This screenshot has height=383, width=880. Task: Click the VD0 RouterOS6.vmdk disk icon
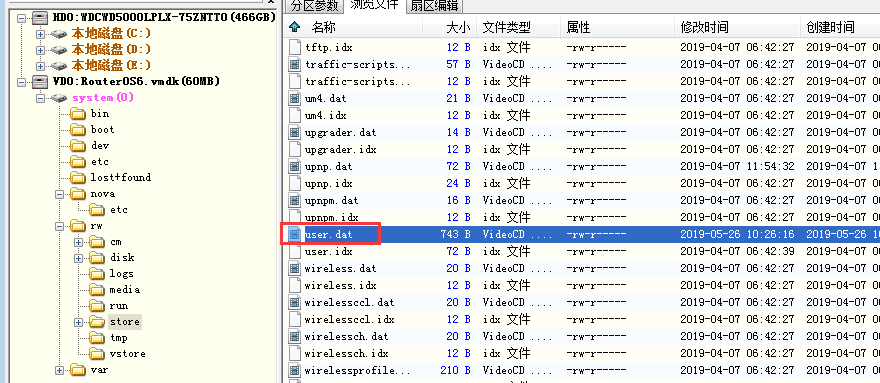[x=39, y=81]
